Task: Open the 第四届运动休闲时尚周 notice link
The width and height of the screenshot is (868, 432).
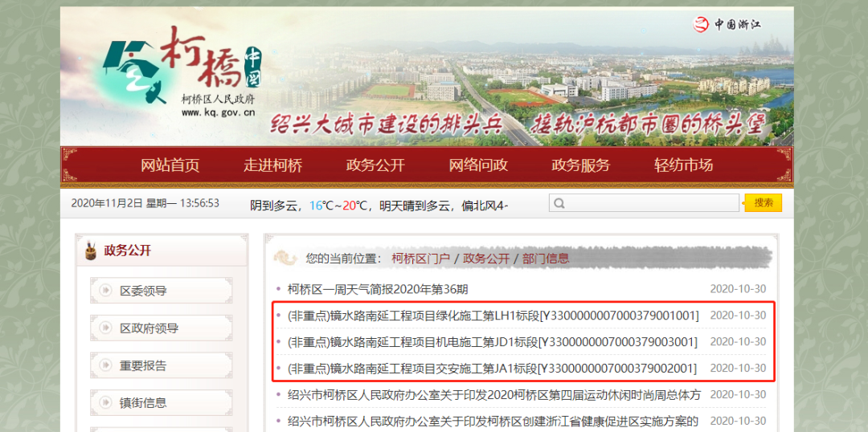Action: click(494, 395)
